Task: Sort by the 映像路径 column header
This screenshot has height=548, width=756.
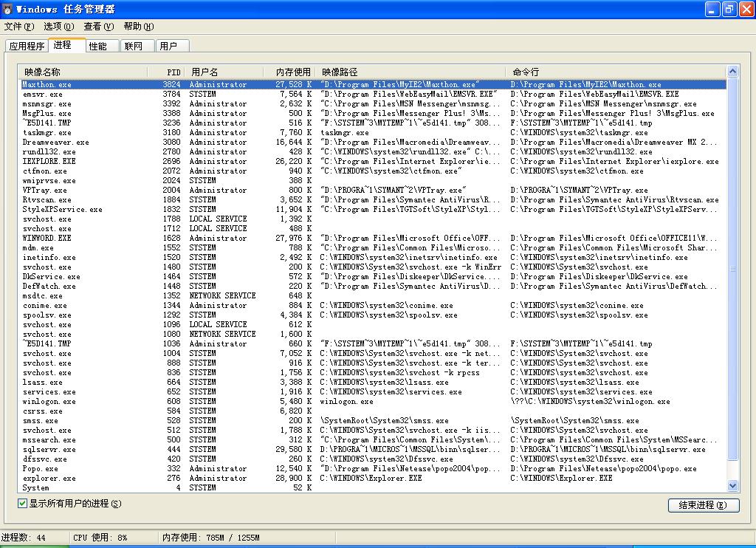Action: coord(411,72)
